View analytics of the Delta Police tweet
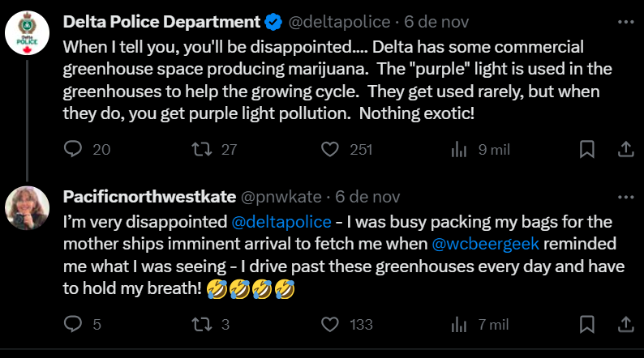Screen dimensions: 644x358 (x=458, y=149)
